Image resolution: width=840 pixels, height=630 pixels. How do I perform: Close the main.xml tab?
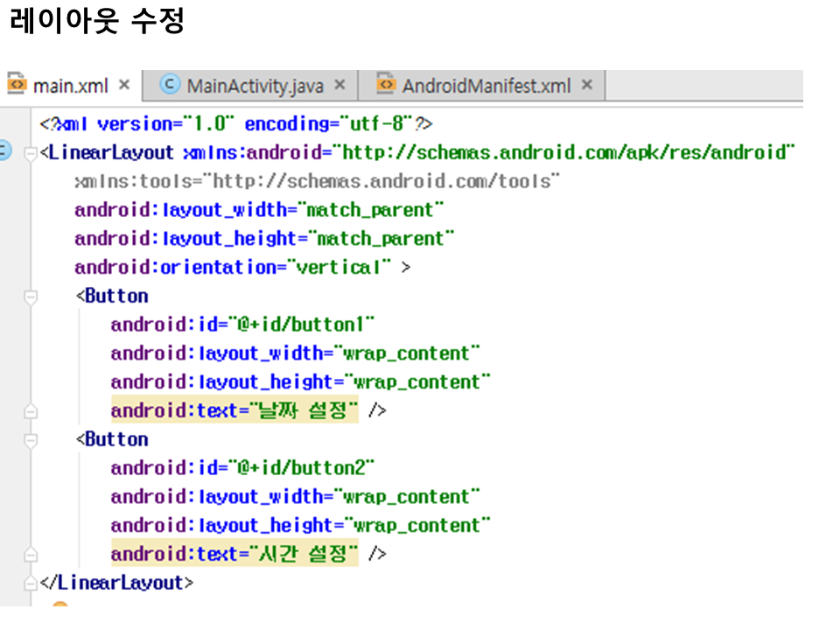pyautogui.click(x=124, y=85)
